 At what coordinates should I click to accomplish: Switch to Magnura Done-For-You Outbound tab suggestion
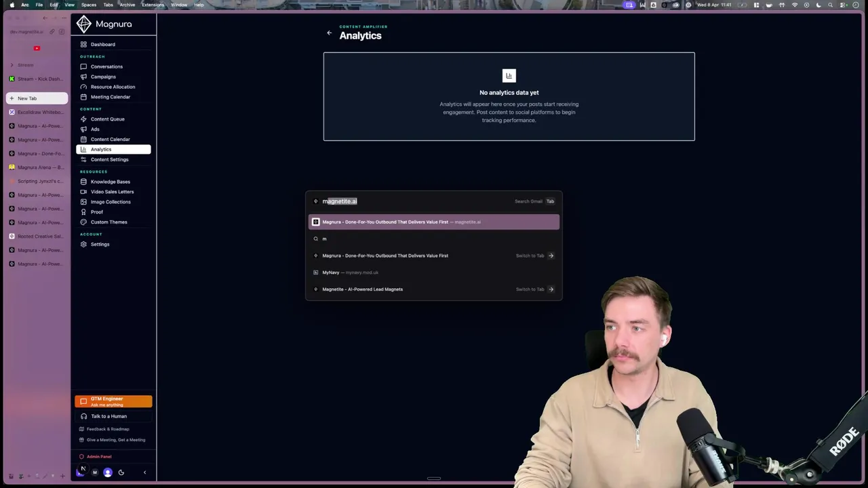point(434,256)
